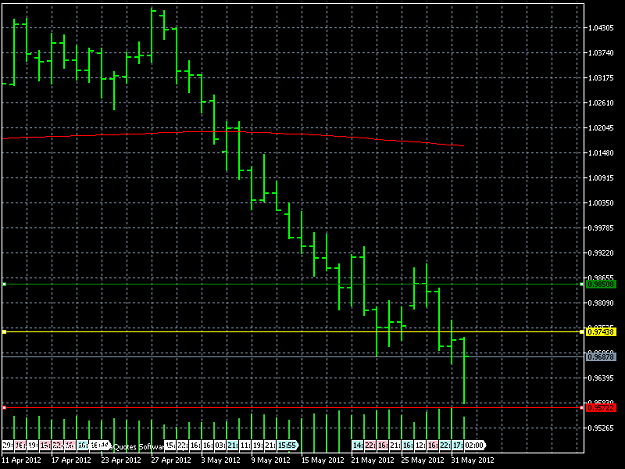Image resolution: width=625 pixels, height=469 pixels.
Task: Click the 23 Apr 2012 date label
Action: click(x=121, y=460)
